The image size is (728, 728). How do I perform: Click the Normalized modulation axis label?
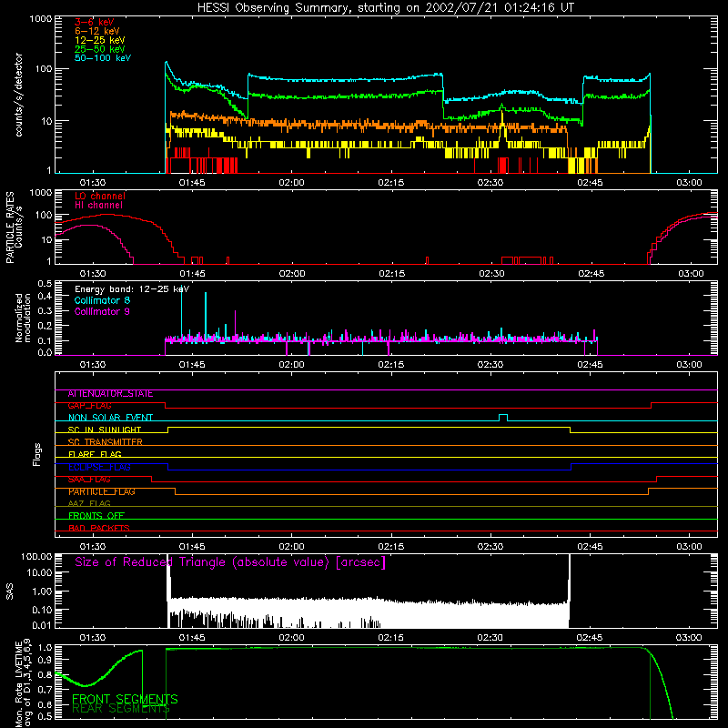[x=23, y=318]
